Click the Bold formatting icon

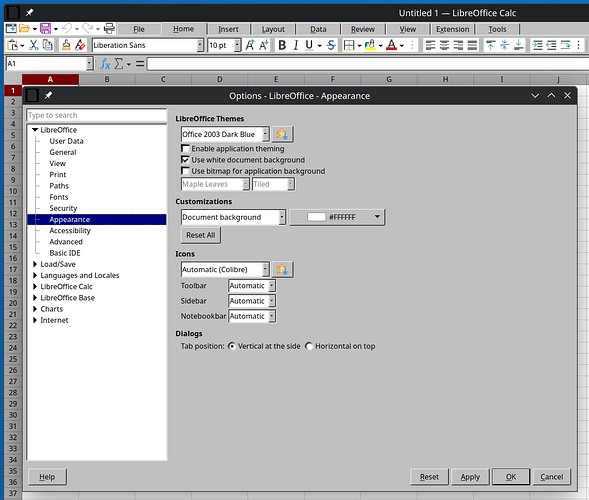tap(282, 45)
